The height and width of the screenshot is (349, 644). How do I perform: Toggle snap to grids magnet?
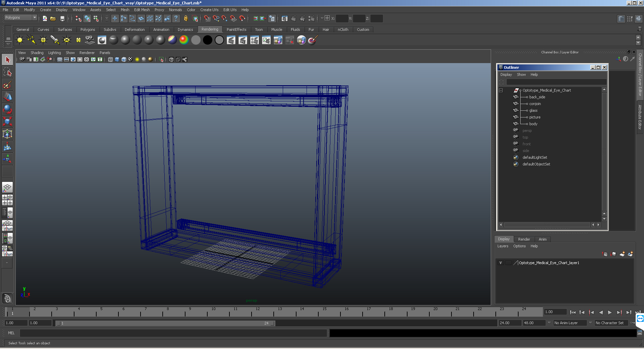click(207, 18)
